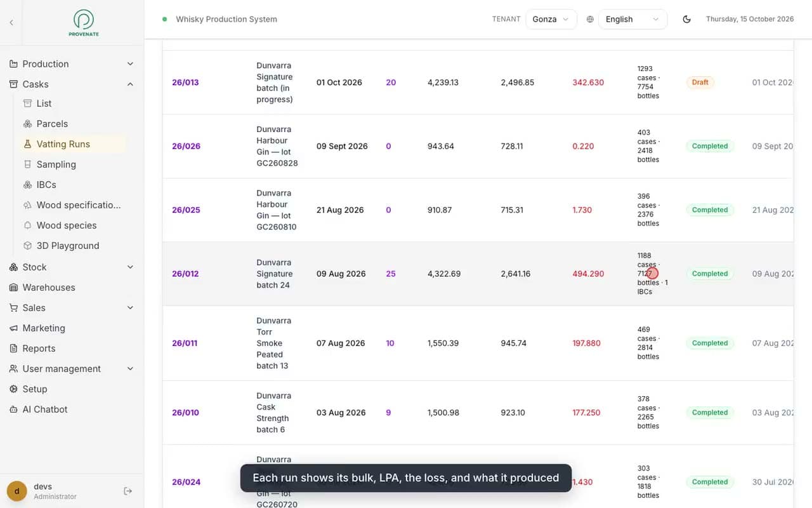The image size is (812, 508).
Task: Open Wood specifications menu item
Action: click(x=72, y=205)
